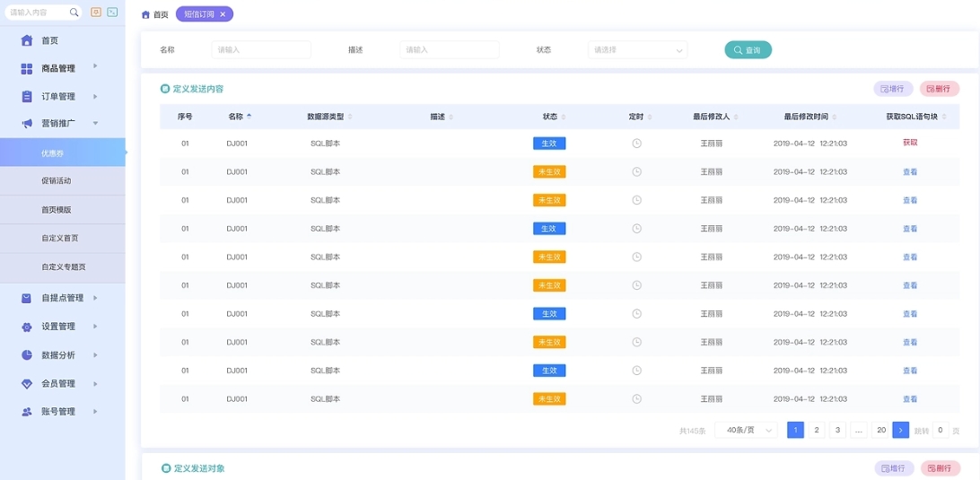Image resolution: width=980 pixels, height=480 pixels.
Task: Focus the 跳转 page number input
Action: click(941, 430)
